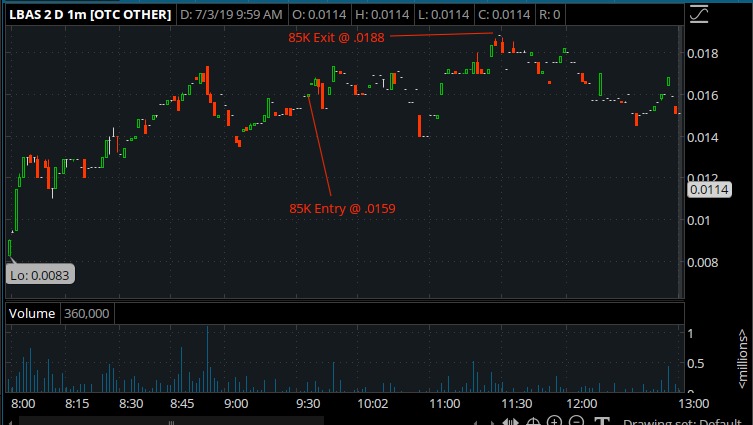Screen dimensions: 753x425
Task: Click the Volume study label
Action: (x=32, y=314)
